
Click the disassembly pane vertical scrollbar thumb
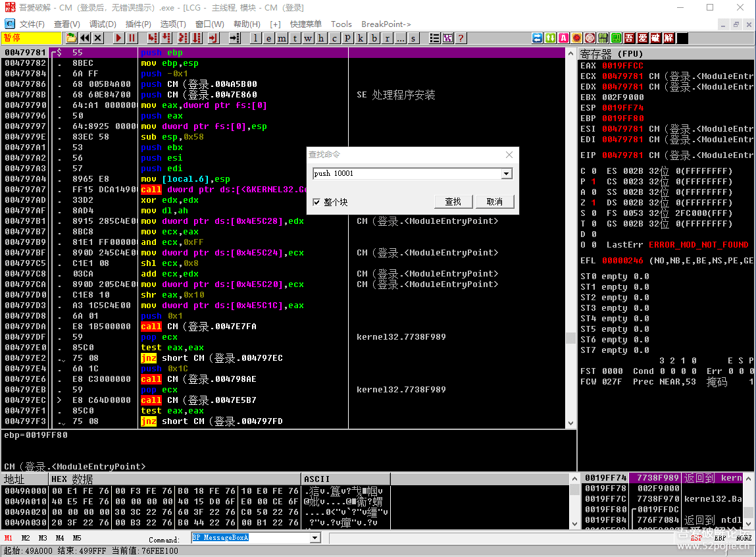(570, 338)
